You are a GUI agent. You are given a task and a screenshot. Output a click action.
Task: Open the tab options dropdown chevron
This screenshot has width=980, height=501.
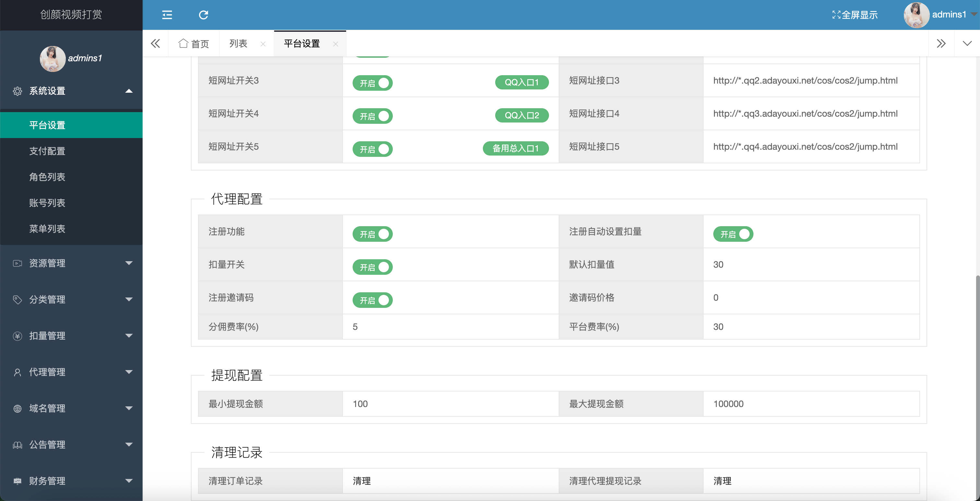click(967, 43)
